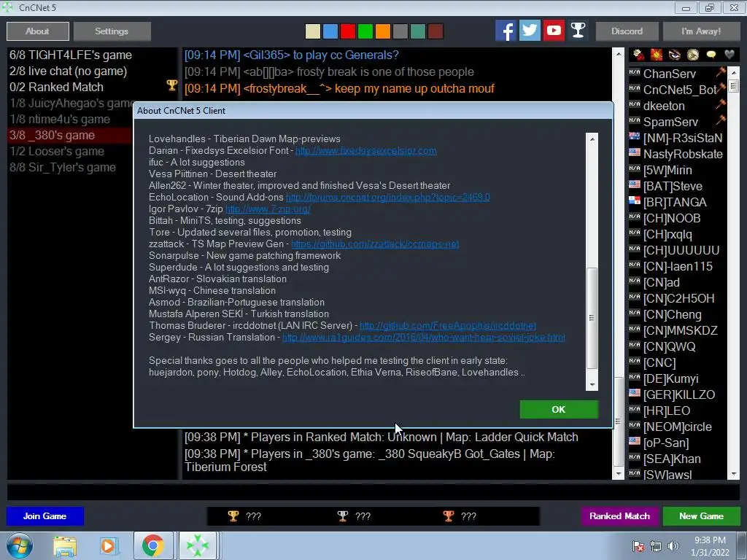This screenshot has width=747, height=560.
Task: Select the cream color swatch
Action: coord(312,31)
